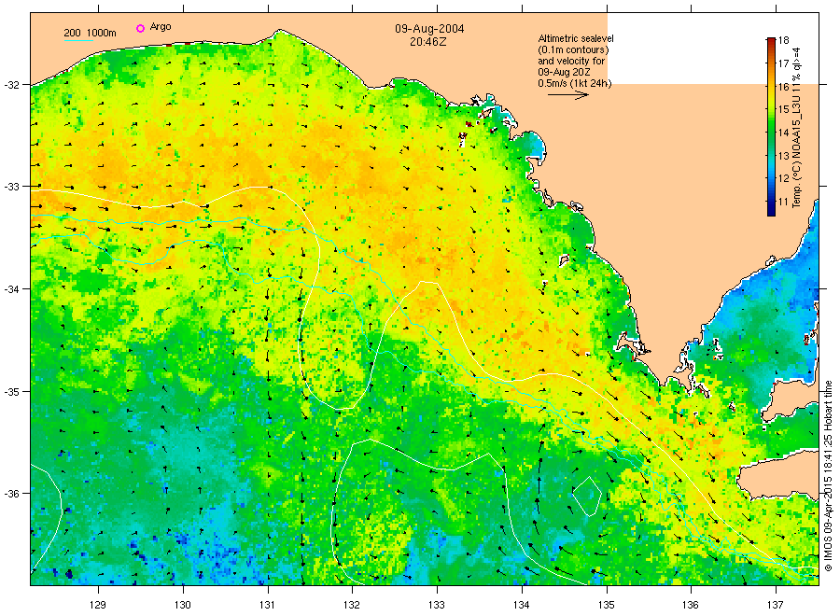Click the temperature color bar

pyautogui.click(x=771, y=127)
